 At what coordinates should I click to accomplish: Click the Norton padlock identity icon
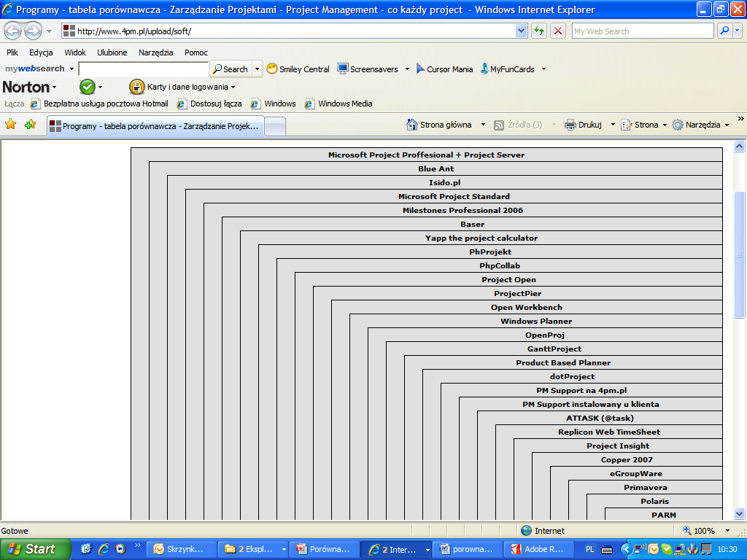(x=136, y=87)
